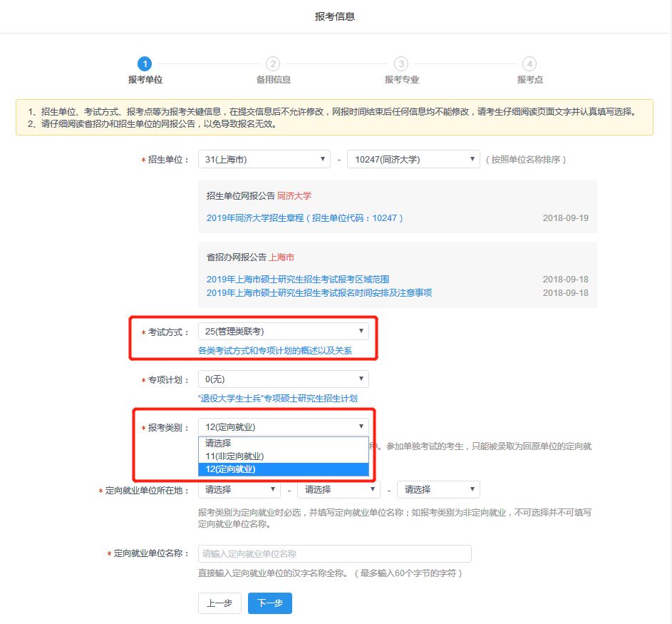Open the 31(上海市) province dropdown
The width and height of the screenshot is (672, 624).
click(x=264, y=160)
